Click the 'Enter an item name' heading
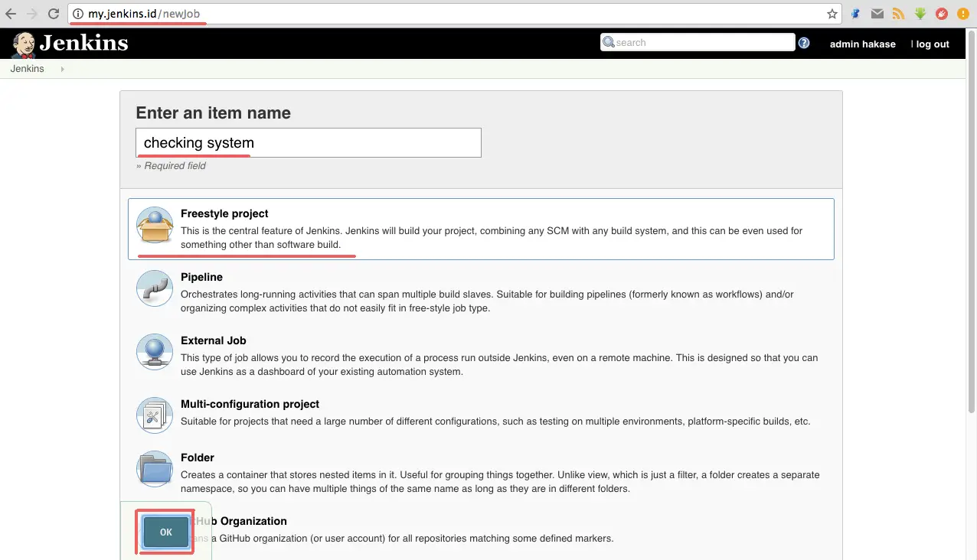977x560 pixels. tap(214, 113)
